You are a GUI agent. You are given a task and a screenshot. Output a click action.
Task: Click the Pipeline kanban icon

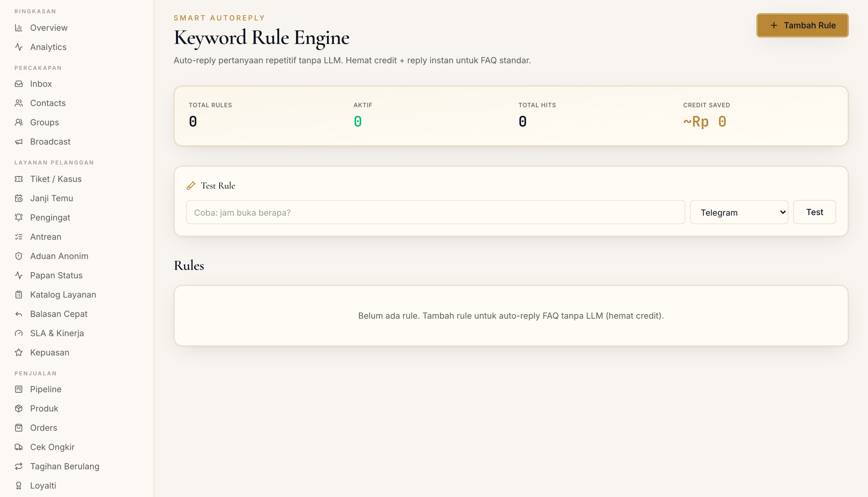[x=19, y=389]
